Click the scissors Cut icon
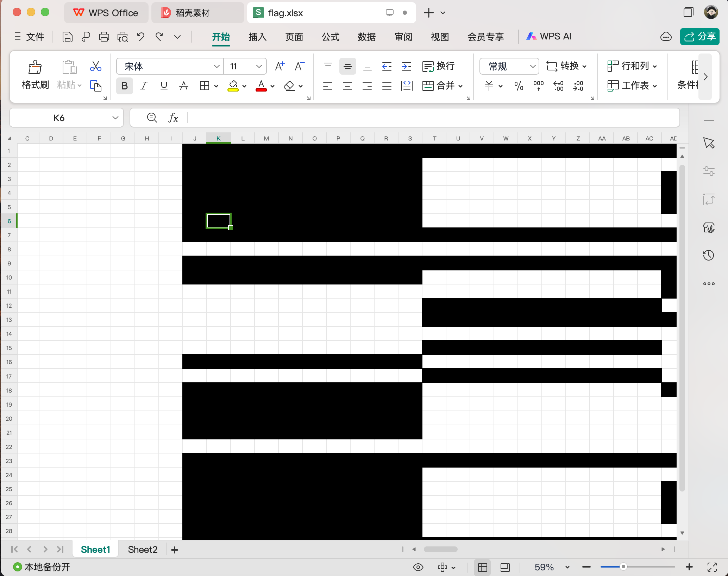This screenshot has height=576, width=728. click(x=95, y=67)
